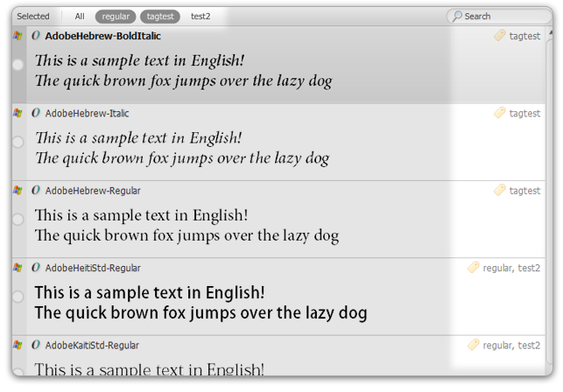This screenshot has height=392, width=563.
Task: Click the magnifier icon in Search box
Action: click(457, 16)
